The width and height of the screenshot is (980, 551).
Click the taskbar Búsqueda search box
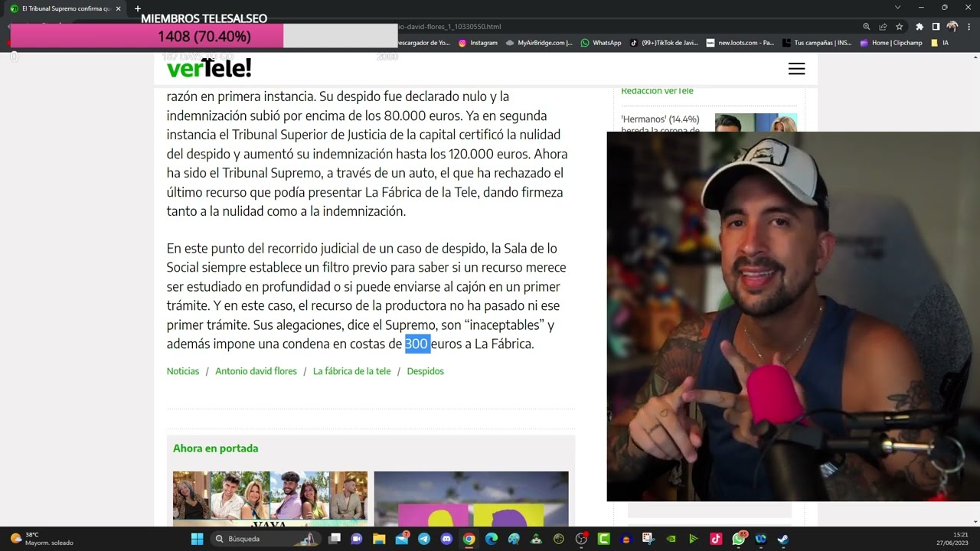(x=265, y=539)
